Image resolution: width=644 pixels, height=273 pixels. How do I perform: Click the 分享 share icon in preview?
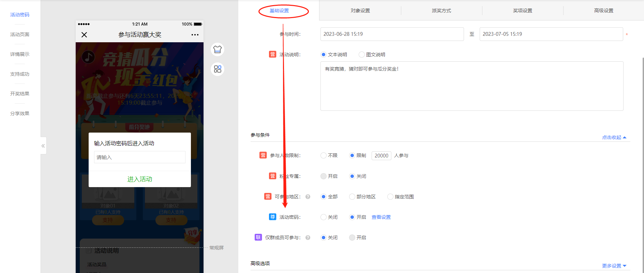[193, 235]
